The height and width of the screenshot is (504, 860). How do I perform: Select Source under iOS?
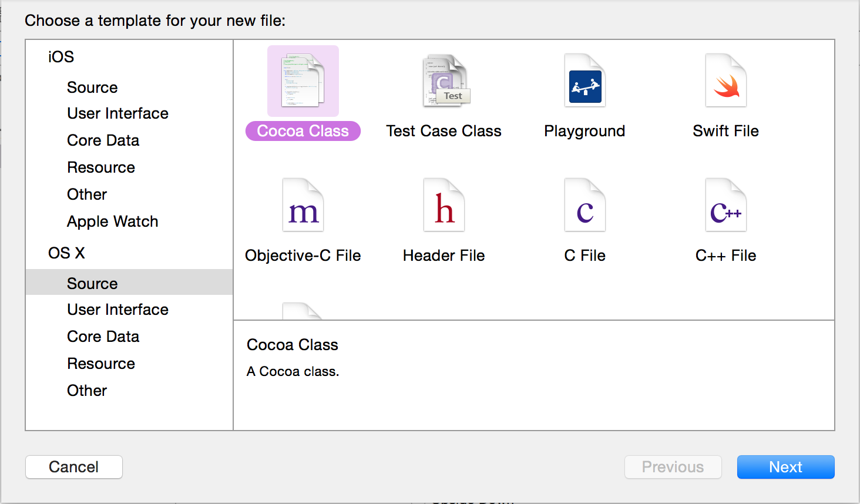[92, 88]
